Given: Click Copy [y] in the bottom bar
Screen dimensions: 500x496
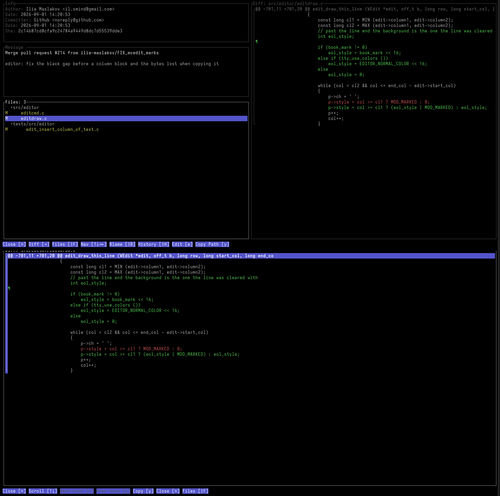Looking at the screenshot, I should (x=143, y=491).
